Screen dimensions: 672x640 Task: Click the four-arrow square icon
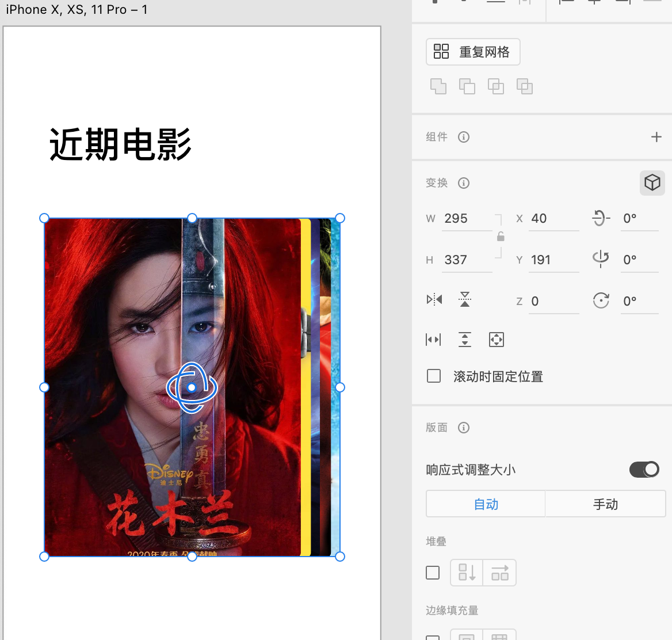click(497, 340)
